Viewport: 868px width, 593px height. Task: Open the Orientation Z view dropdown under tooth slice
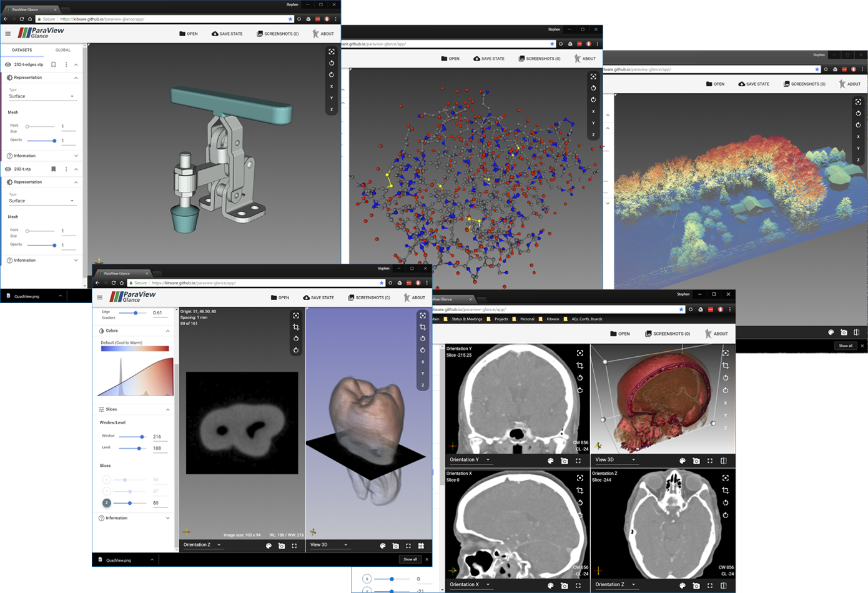point(202,545)
